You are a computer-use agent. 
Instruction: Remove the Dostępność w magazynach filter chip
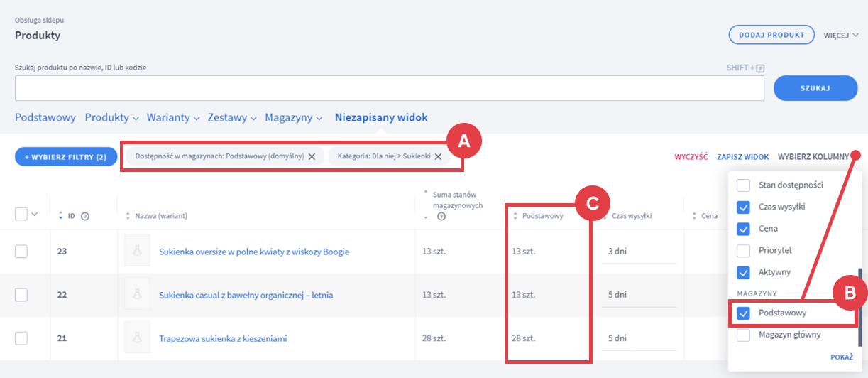click(x=312, y=156)
